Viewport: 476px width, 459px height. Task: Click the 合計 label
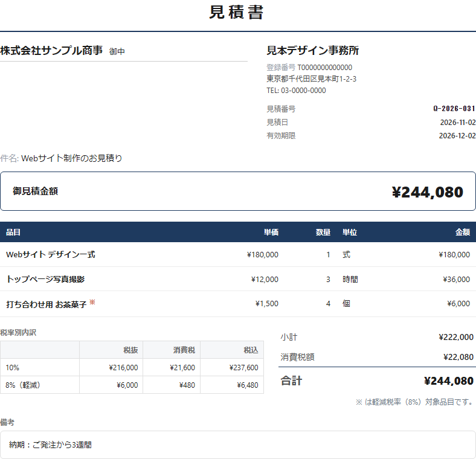point(291,380)
